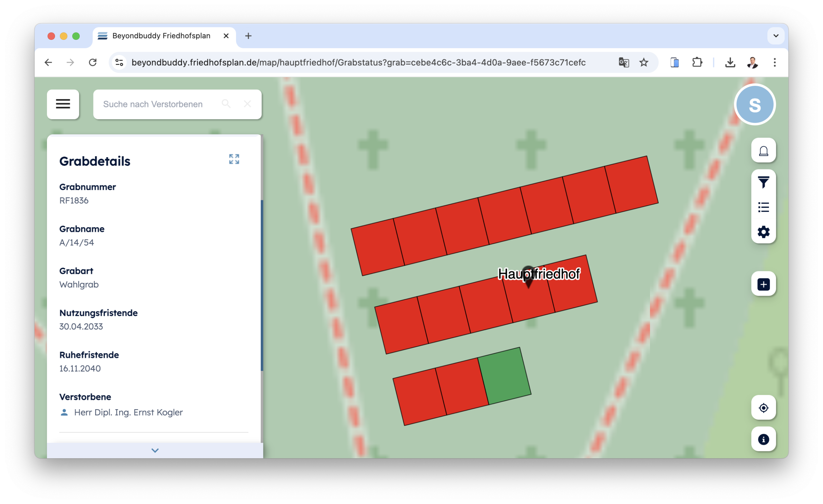Screen dimensions: 823x504
Task: Open the list view icon
Action: coord(763,207)
